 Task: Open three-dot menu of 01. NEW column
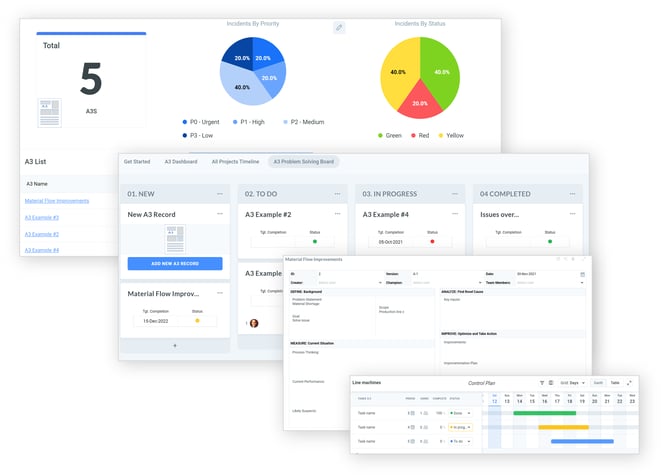[220, 194]
